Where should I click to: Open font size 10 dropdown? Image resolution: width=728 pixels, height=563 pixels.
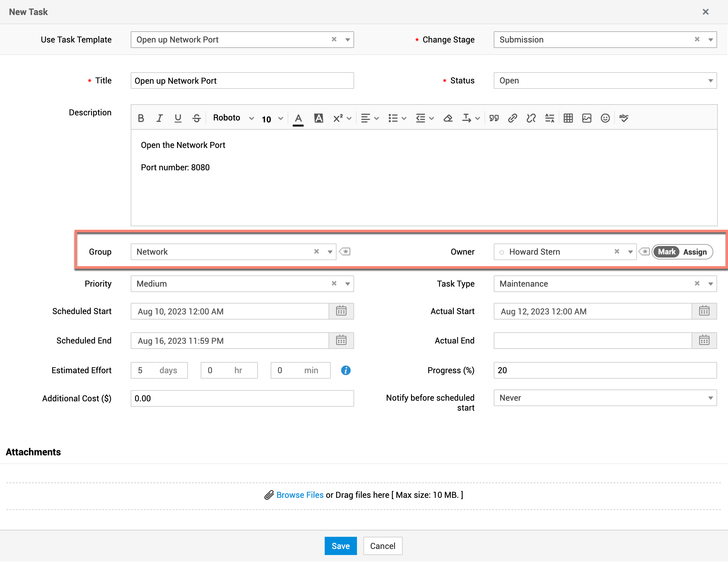click(x=272, y=119)
